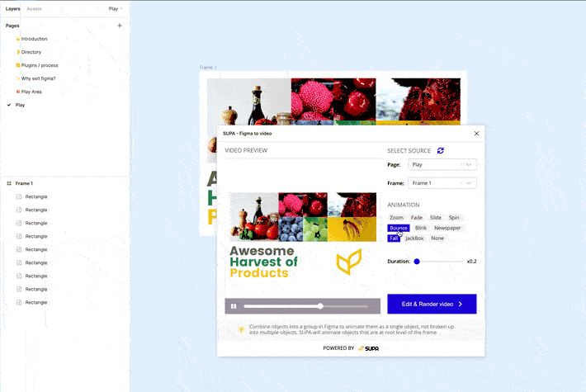Select None animation option
The width and height of the screenshot is (586, 392).
pyautogui.click(x=437, y=238)
